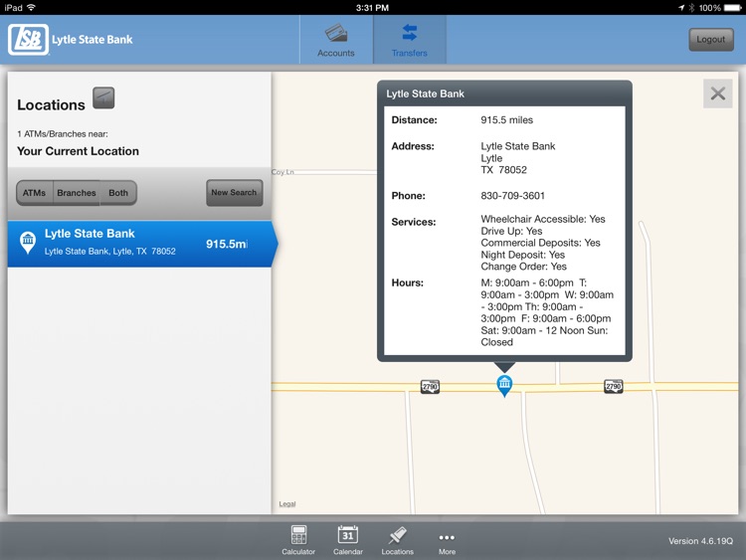Click the Wi-Fi icon in status bar
Screen dimensions: 746x560
pos(32,7)
